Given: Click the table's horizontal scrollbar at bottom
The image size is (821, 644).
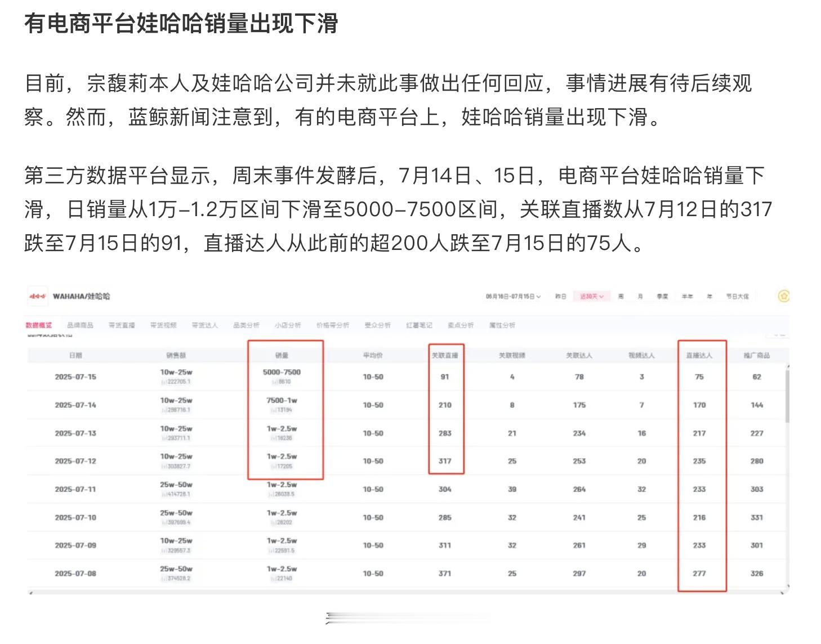Looking at the screenshot, I should pyautogui.click(x=405, y=593).
